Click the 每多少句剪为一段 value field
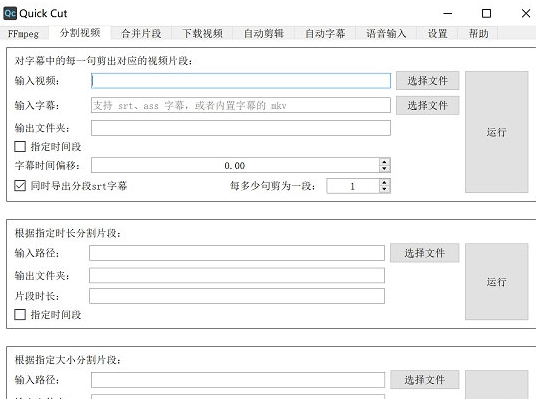 [x=353, y=186]
